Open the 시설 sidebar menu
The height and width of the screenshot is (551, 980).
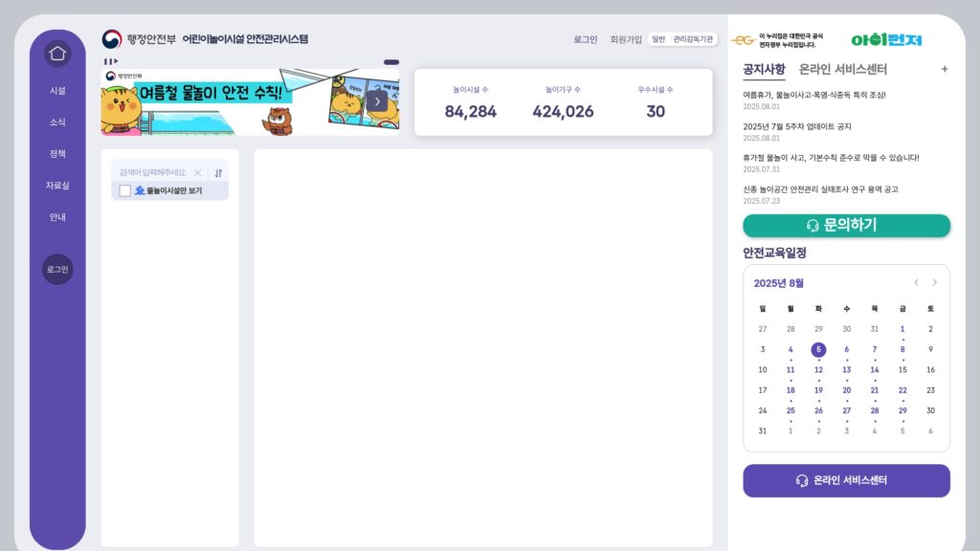tap(57, 91)
